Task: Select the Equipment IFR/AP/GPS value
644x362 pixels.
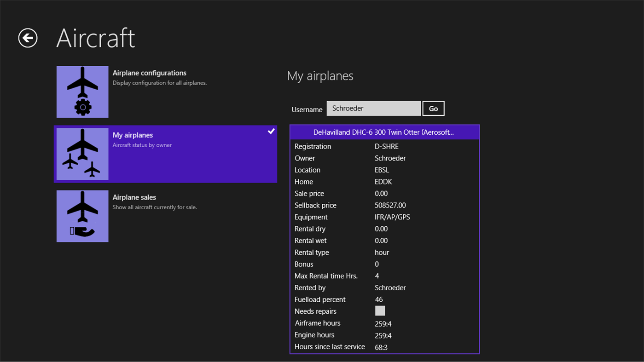Action: point(392,217)
